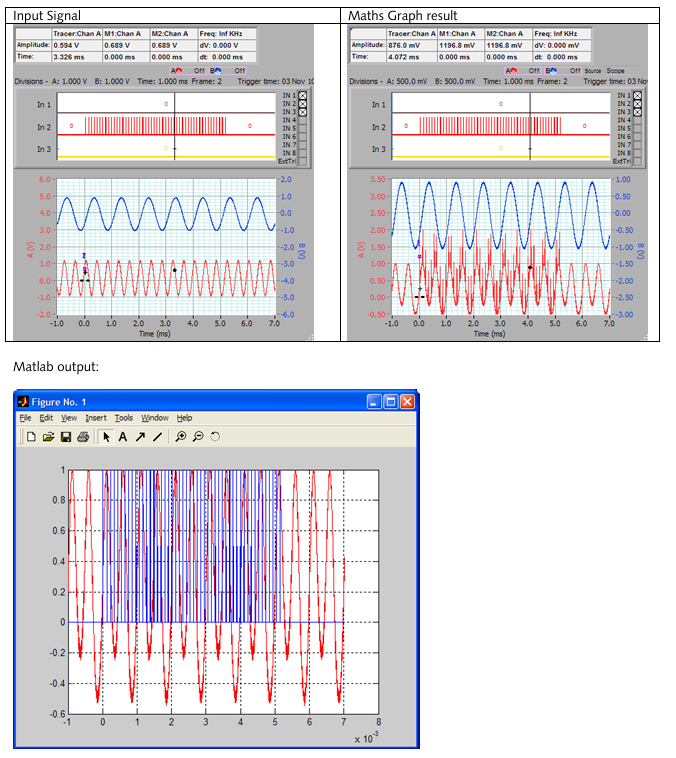Select the Insert Line tool
The image size is (676, 758).
tap(157, 437)
